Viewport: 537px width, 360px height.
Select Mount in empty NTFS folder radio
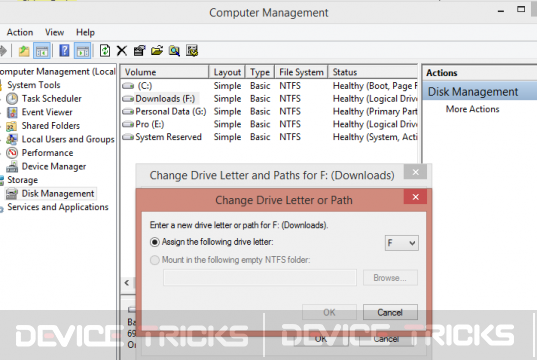(x=155, y=260)
